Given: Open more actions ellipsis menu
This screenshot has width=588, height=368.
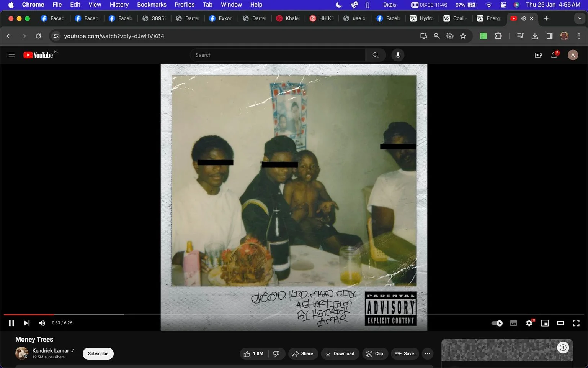Looking at the screenshot, I should (x=428, y=353).
